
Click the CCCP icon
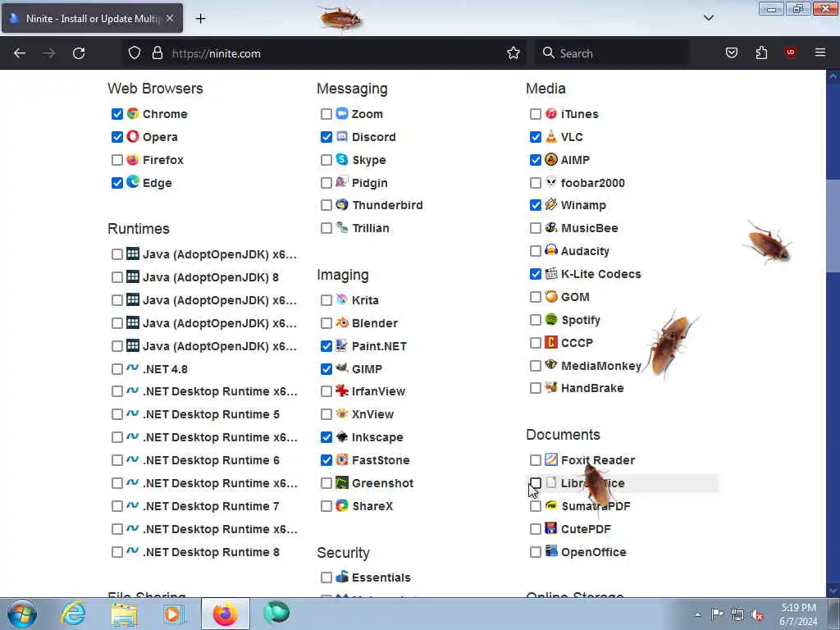(x=551, y=342)
